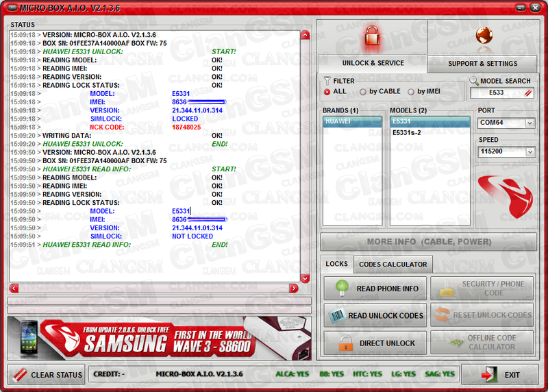Click More Info (Cable, Power) button
The height and width of the screenshot is (392, 548).
coord(429,242)
